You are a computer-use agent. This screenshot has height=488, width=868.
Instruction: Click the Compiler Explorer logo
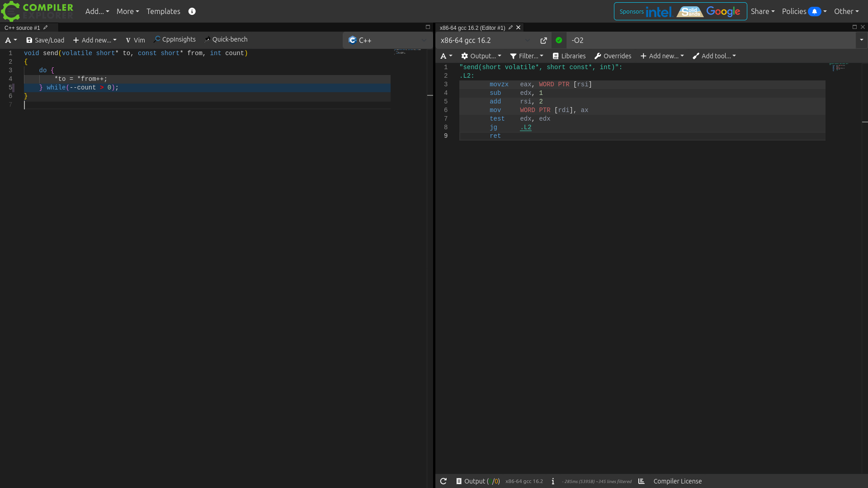[37, 11]
